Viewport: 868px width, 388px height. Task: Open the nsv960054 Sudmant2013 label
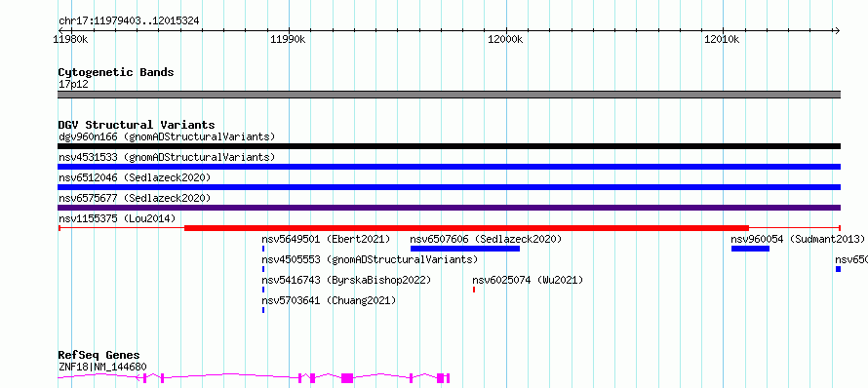[798, 239]
